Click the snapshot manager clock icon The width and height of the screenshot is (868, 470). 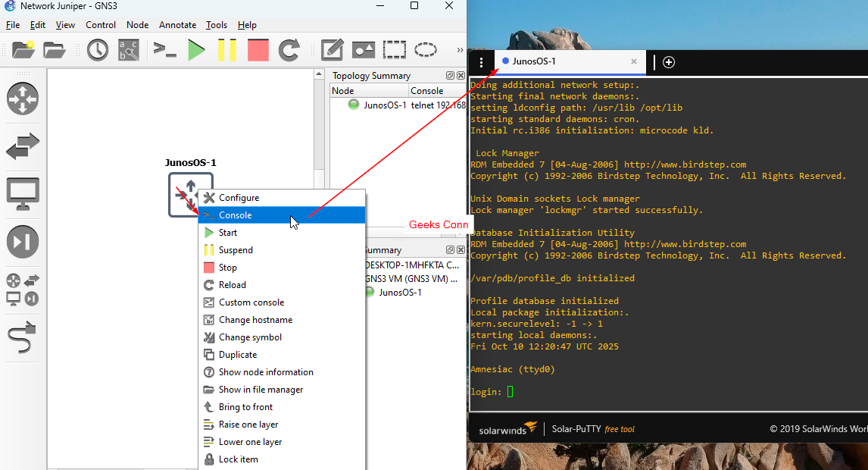point(98,50)
